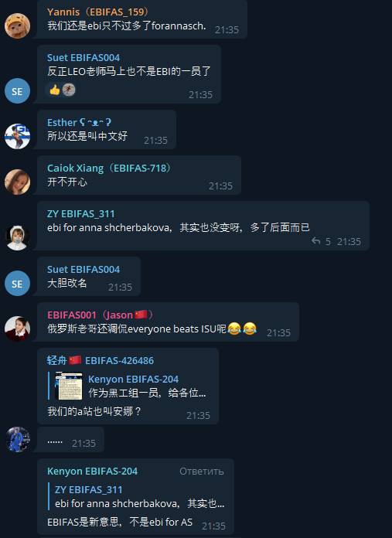Open the 5 replies thread on ZY's message
Image resolution: width=392 pixels, height=538 pixels.
[322, 241]
